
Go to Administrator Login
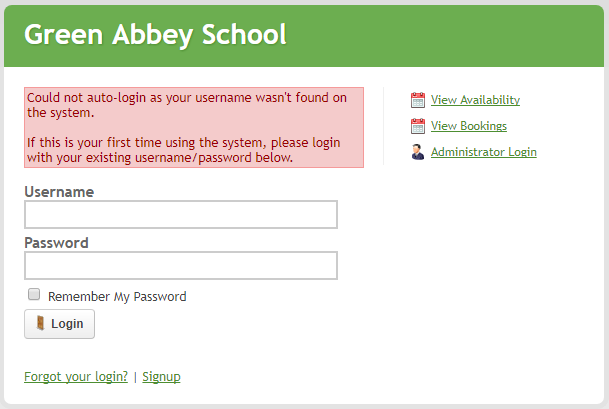click(x=483, y=152)
